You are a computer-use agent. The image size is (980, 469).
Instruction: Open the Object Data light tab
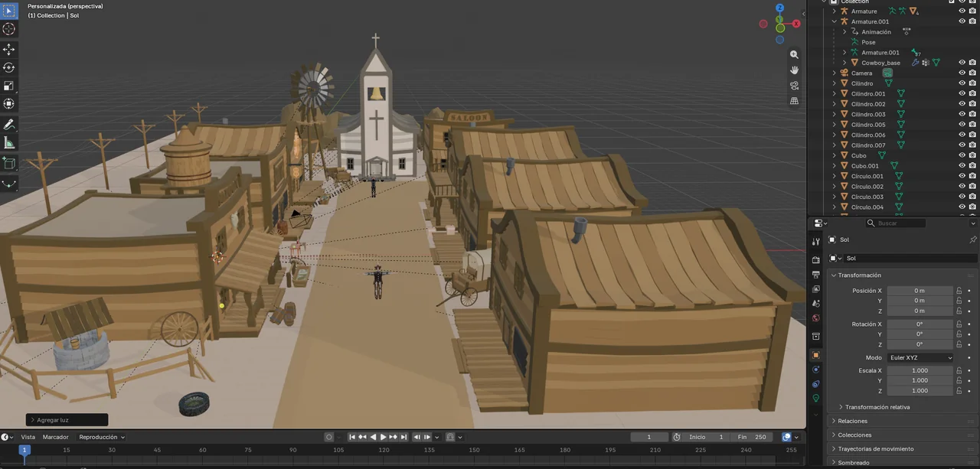coord(816,399)
